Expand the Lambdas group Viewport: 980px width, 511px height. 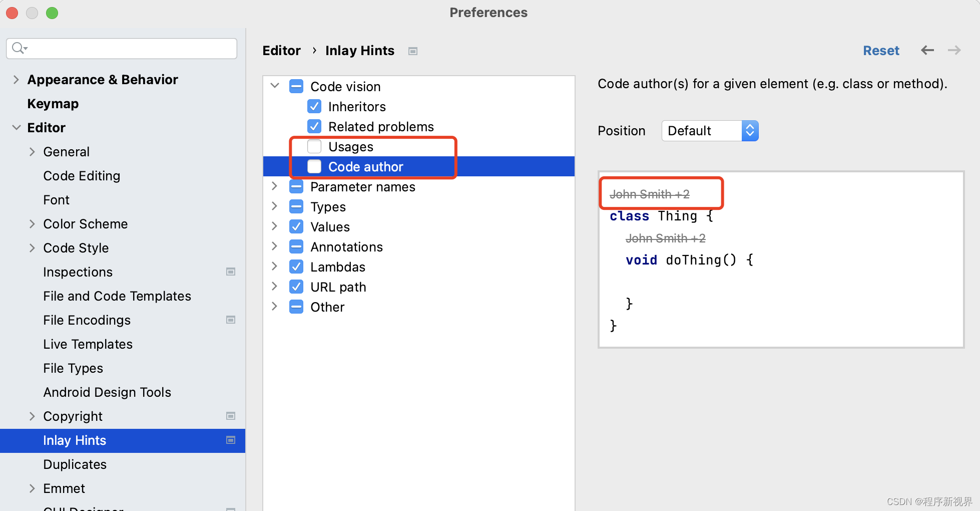click(x=274, y=266)
